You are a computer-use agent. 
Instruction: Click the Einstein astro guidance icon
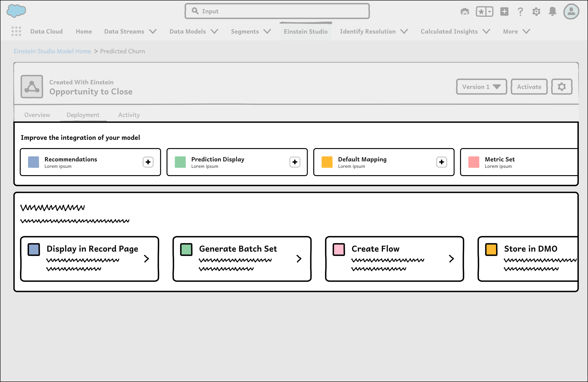(x=465, y=11)
